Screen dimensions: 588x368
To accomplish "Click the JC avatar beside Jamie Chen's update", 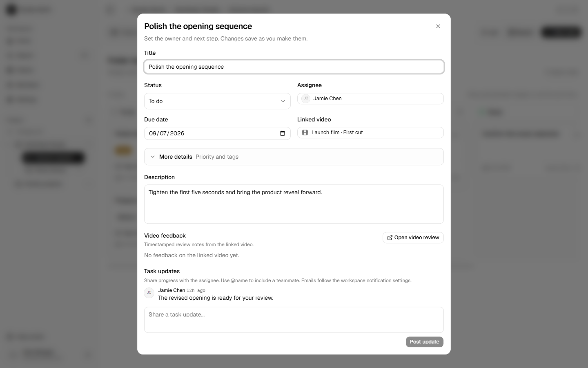I will (x=149, y=293).
